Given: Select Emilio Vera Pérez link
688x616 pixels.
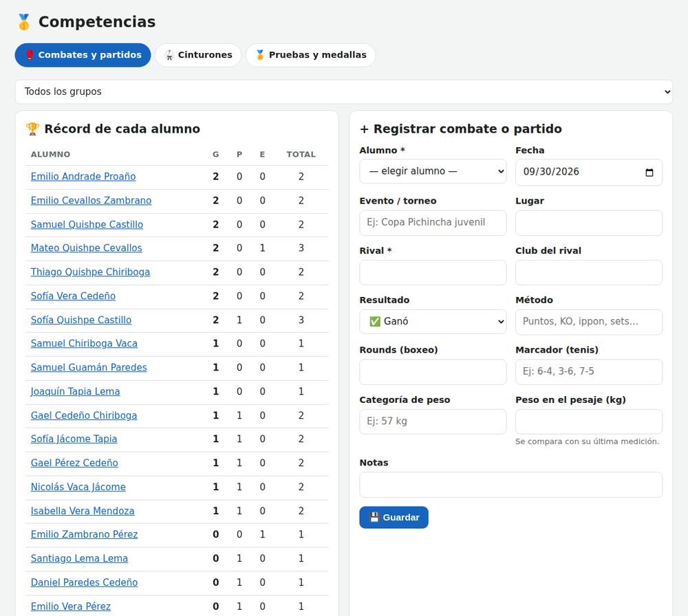Looking at the screenshot, I should click(x=71, y=606).
